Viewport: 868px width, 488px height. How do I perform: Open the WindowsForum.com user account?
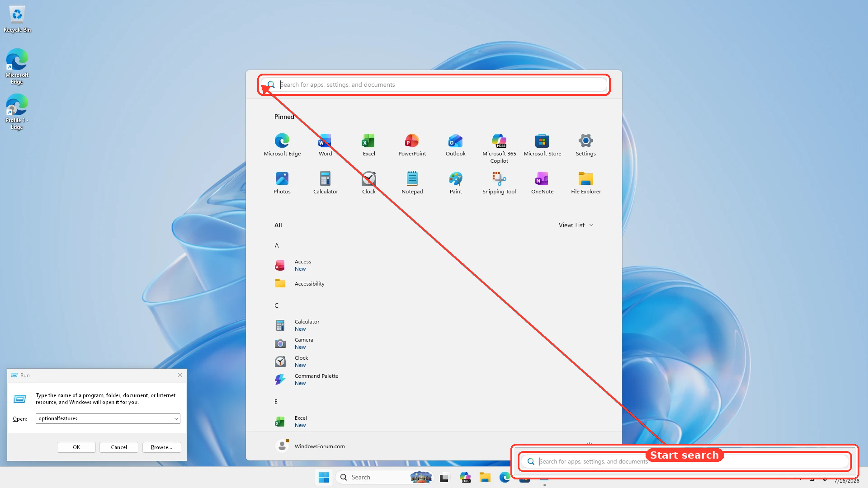(310, 446)
